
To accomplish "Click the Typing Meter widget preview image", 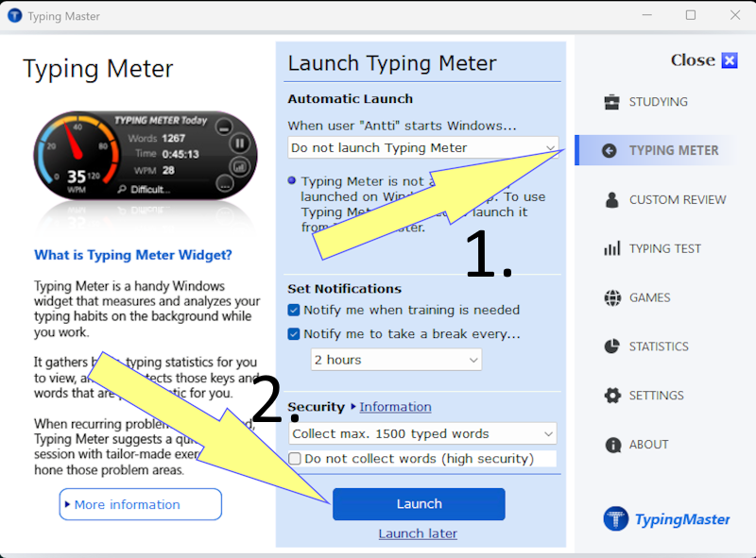I will 146,156.
